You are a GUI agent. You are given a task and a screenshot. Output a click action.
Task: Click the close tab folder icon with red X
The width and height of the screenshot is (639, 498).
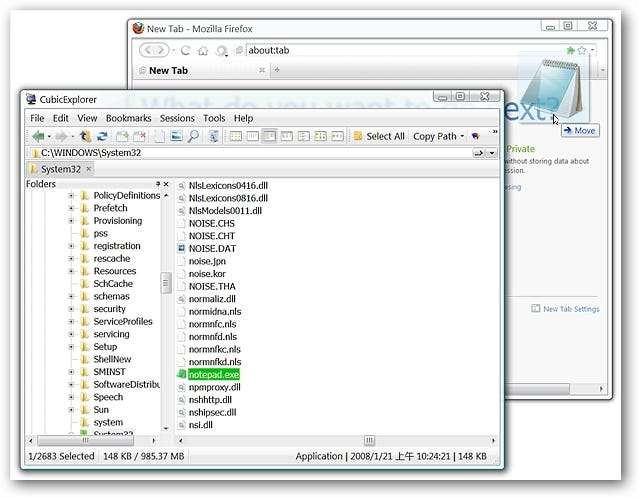click(x=139, y=136)
